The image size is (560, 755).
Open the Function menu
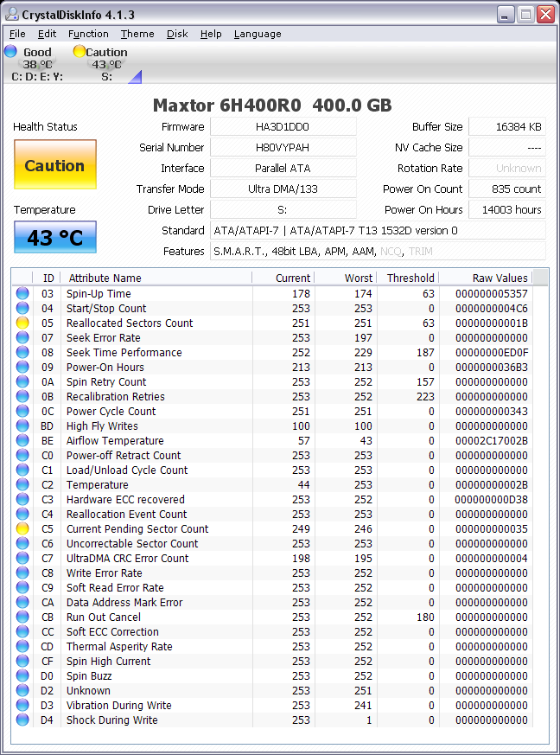coord(88,34)
